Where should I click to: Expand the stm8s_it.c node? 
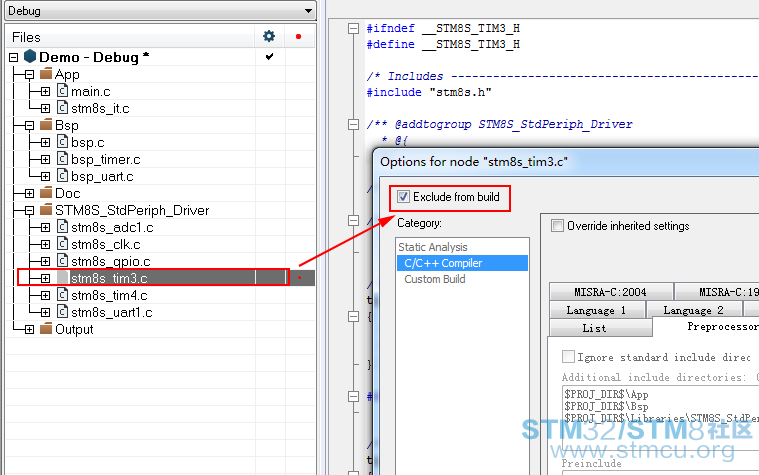click(x=46, y=108)
